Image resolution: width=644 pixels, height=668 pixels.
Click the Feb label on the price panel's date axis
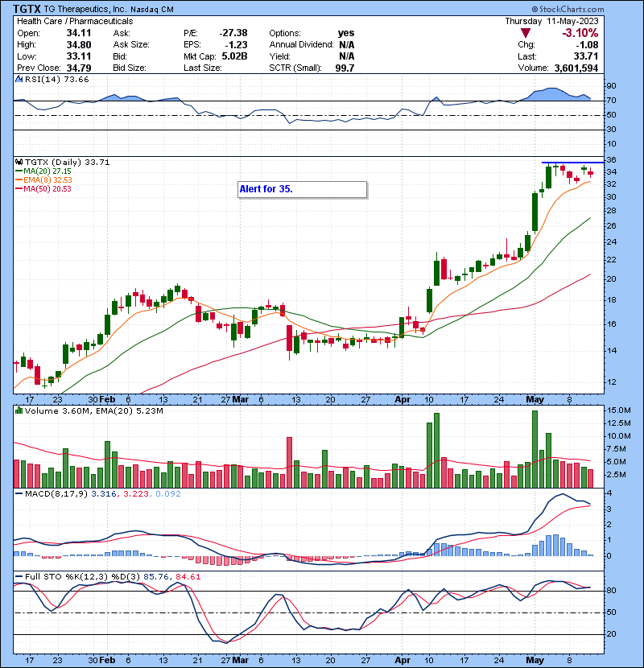107,400
